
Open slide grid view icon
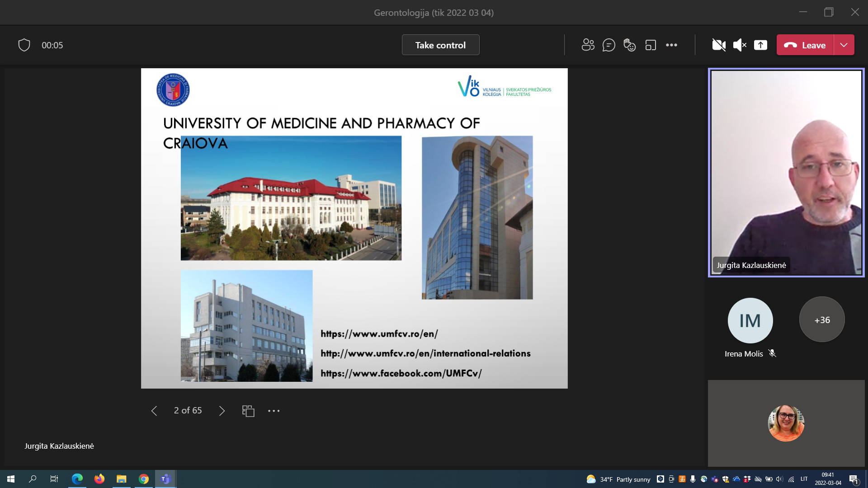click(x=248, y=411)
